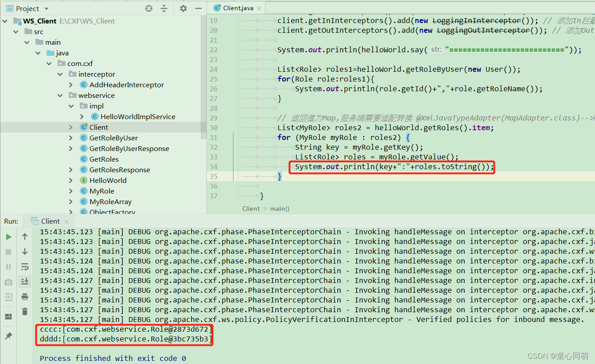Select the AddHeaderInterceptor class icon
The image size is (595, 364).
click(83, 85)
